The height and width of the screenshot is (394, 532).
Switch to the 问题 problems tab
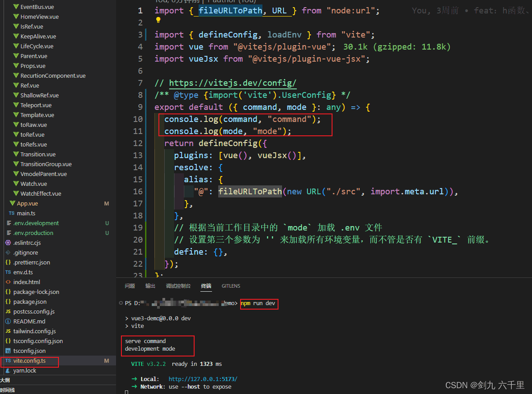coord(129,286)
